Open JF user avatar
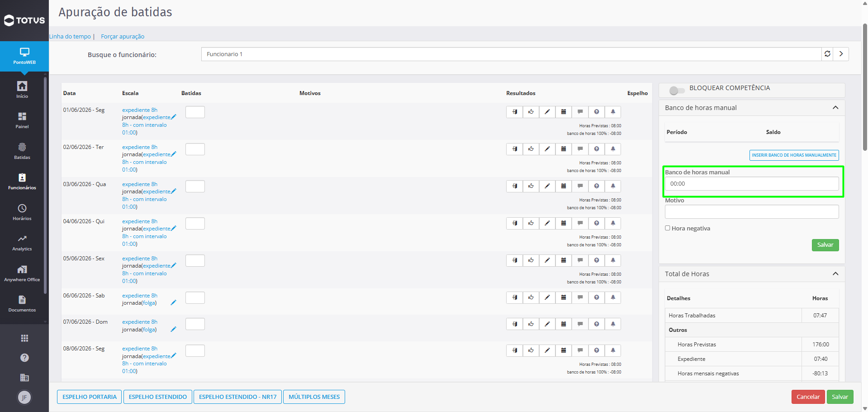The image size is (868, 412). pyautogui.click(x=24, y=398)
